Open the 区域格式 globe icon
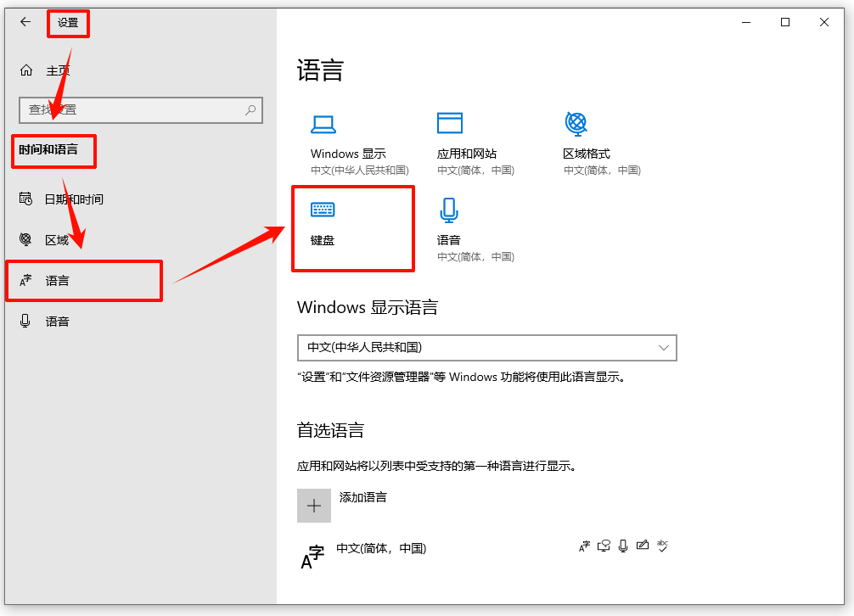This screenshot has width=854, height=616. (576, 122)
